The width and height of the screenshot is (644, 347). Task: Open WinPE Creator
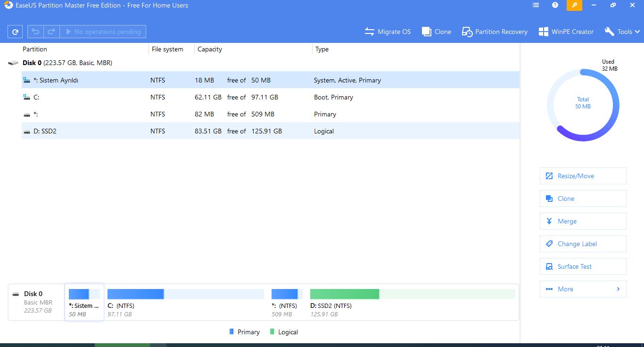pos(566,32)
